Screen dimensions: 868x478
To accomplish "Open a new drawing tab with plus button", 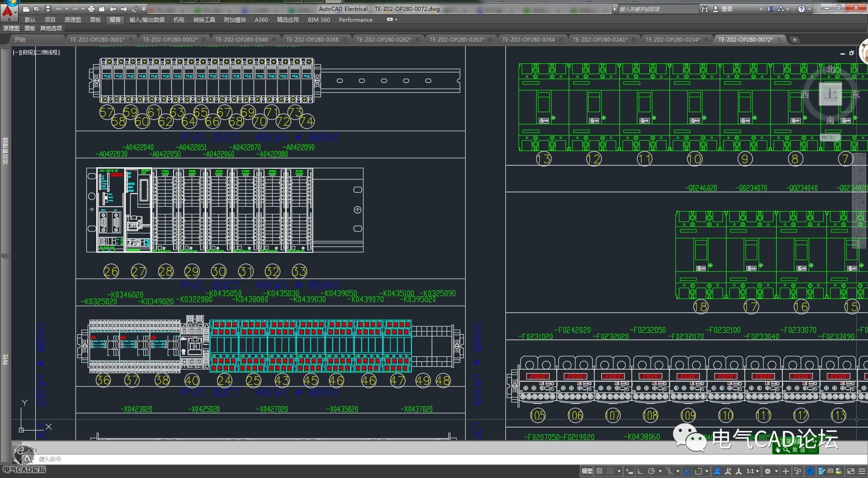I will tap(794, 40).
